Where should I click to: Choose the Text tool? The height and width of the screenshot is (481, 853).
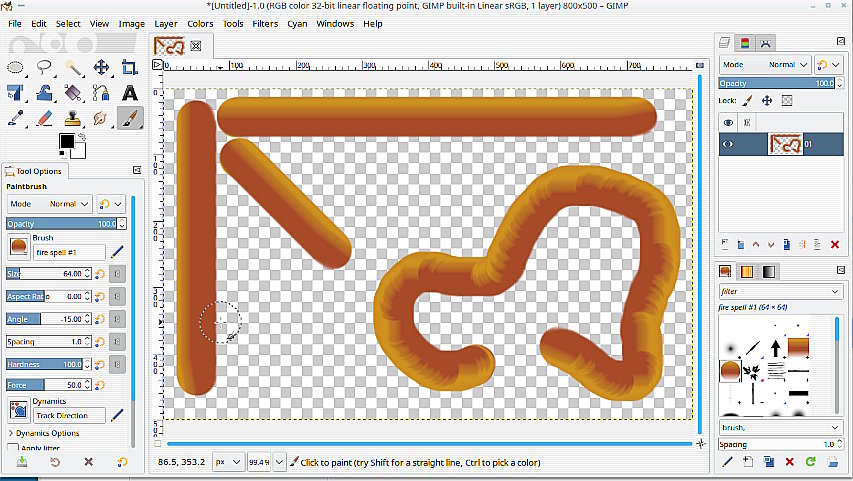(129, 93)
